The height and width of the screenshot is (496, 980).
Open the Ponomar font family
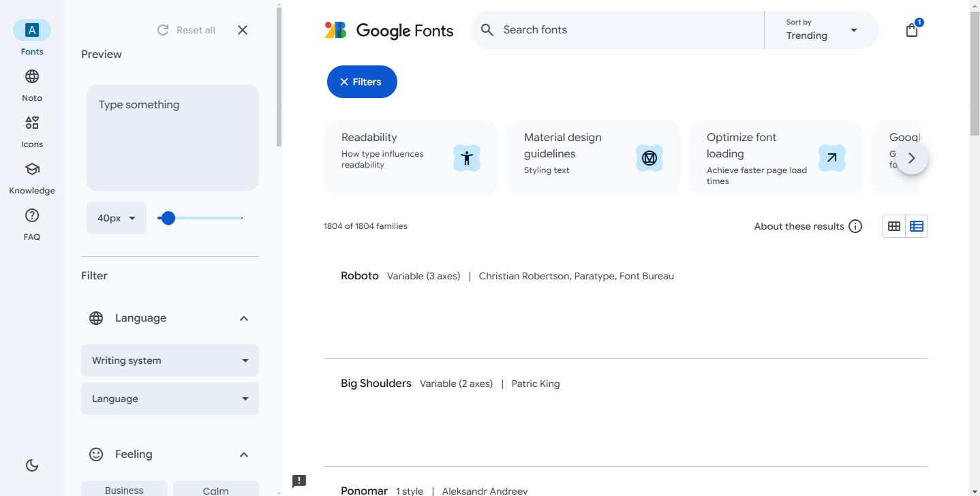tap(364, 491)
